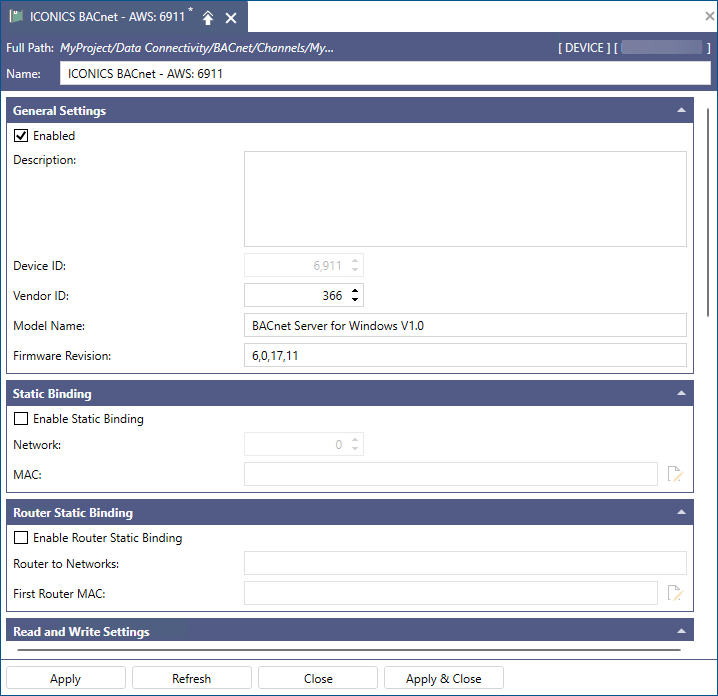
Task: Close the panel using top-right X
Action: (709, 16)
